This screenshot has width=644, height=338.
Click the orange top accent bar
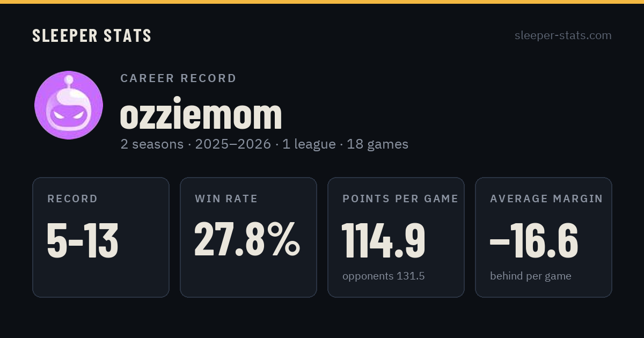pos(322,2)
